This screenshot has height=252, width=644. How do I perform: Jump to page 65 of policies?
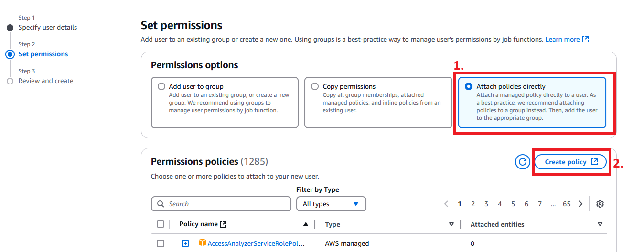coord(567,204)
